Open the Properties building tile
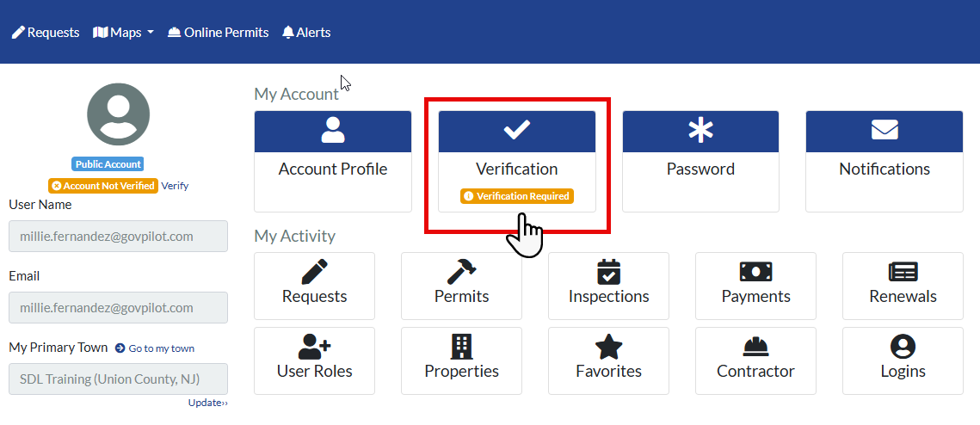The image size is (980, 425). pos(461,360)
